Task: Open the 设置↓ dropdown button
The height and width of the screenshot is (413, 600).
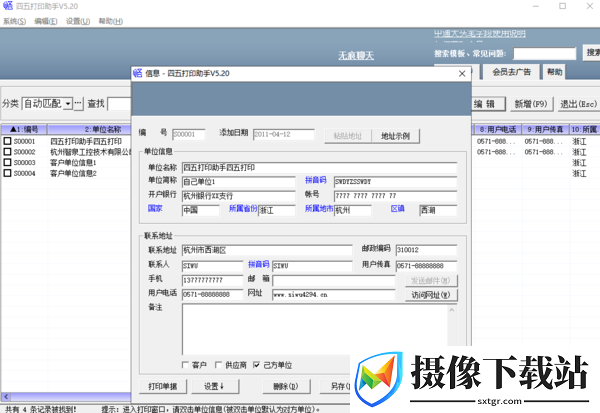Action: pyautogui.click(x=214, y=387)
